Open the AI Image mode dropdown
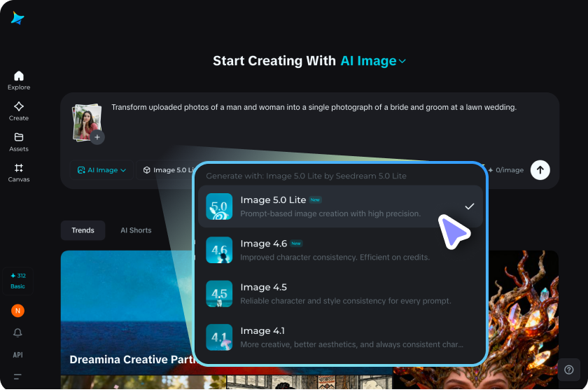The height and width of the screenshot is (392, 588). (101, 170)
